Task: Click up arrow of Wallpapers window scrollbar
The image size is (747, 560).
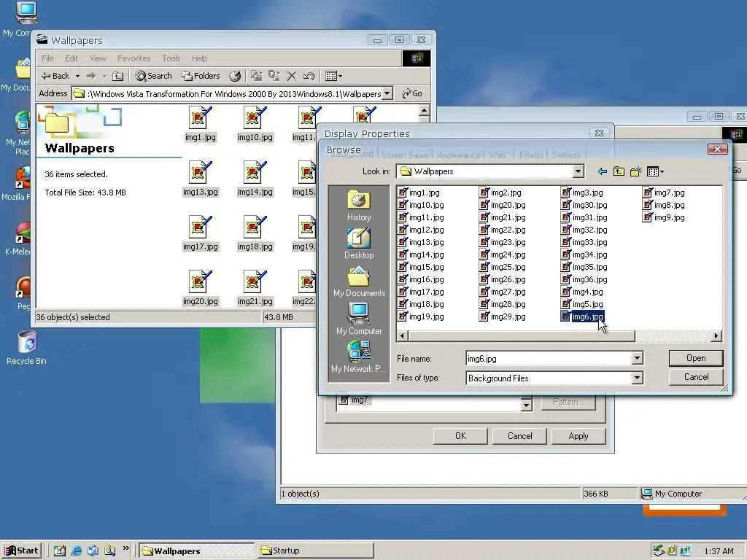Action: point(424,111)
